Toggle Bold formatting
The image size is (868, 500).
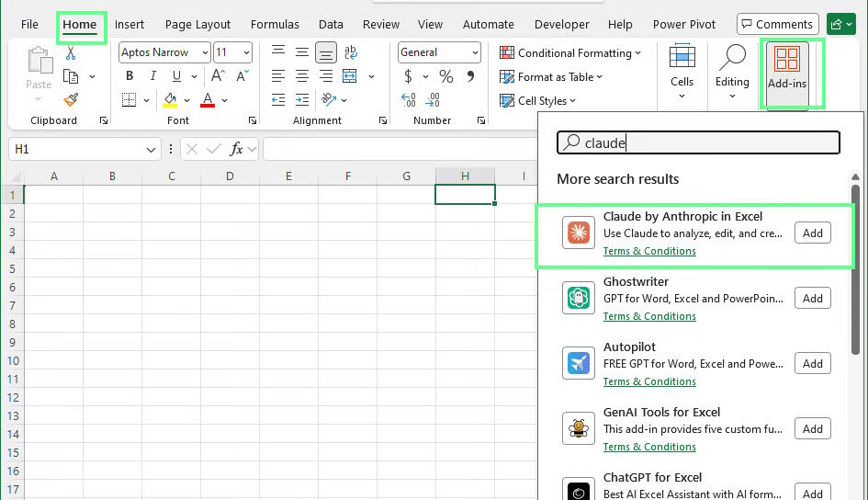coord(130,76)
